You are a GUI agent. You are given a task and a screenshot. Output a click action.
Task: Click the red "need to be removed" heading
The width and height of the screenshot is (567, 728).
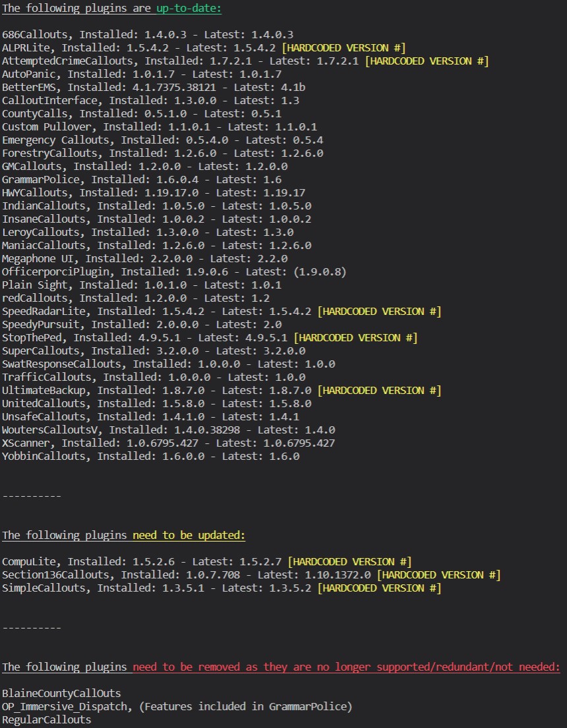[x=345, y=667]
